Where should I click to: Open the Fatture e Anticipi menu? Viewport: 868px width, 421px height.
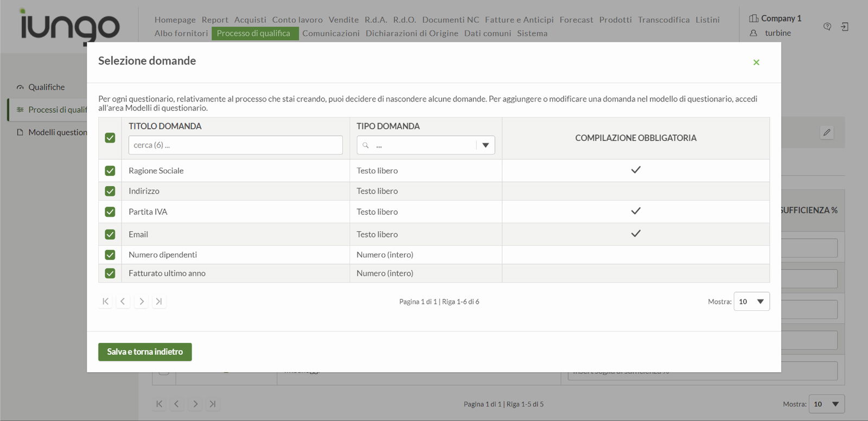[x=519, y=20]
